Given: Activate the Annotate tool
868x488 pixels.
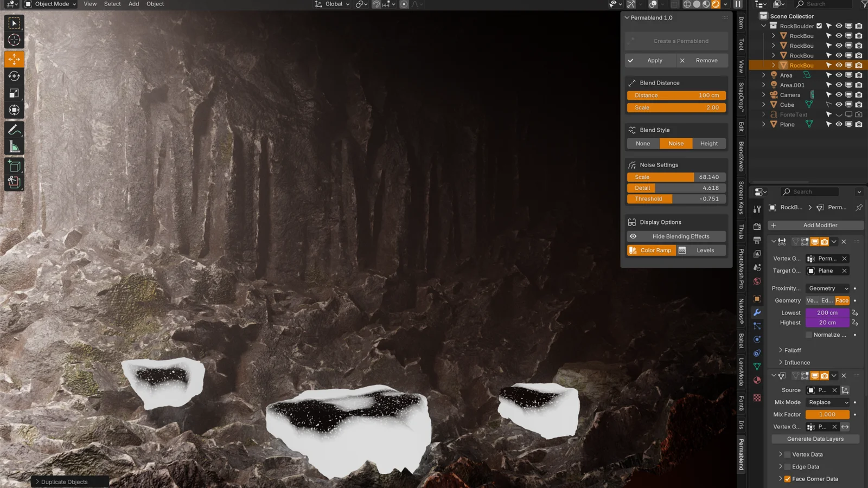Looking at the screenshot, I should click(14, 129).
